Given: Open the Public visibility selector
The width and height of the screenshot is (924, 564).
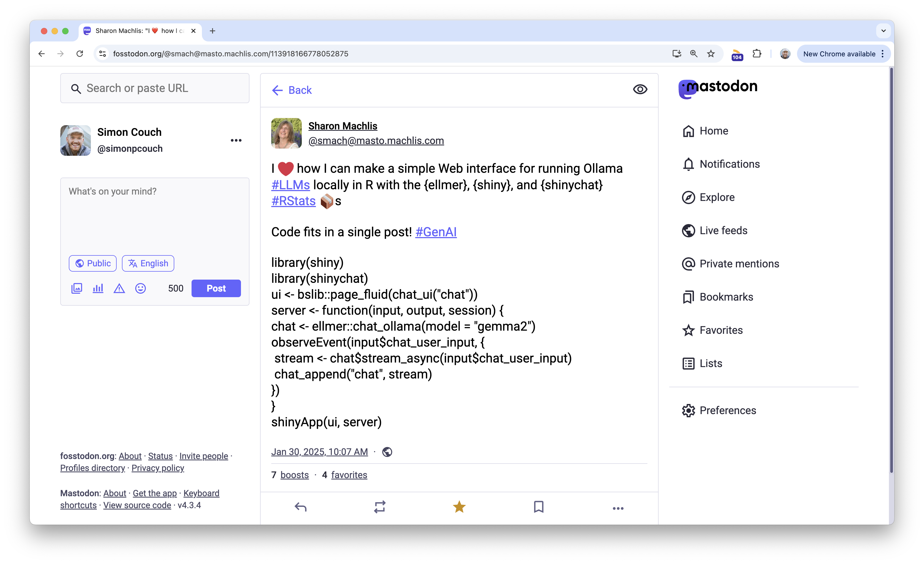Looking at the screenshot, I should point(93,263).
